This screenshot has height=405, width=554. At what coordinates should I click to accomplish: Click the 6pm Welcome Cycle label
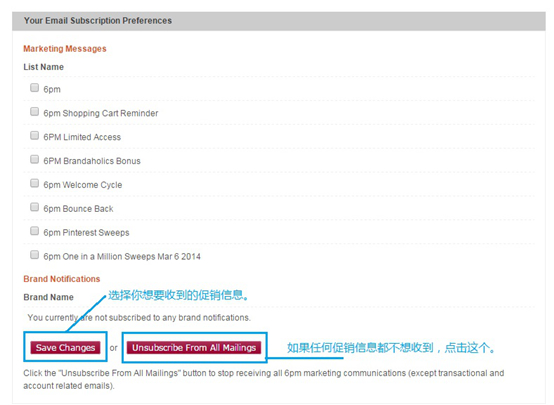click(x=83, y=185)
